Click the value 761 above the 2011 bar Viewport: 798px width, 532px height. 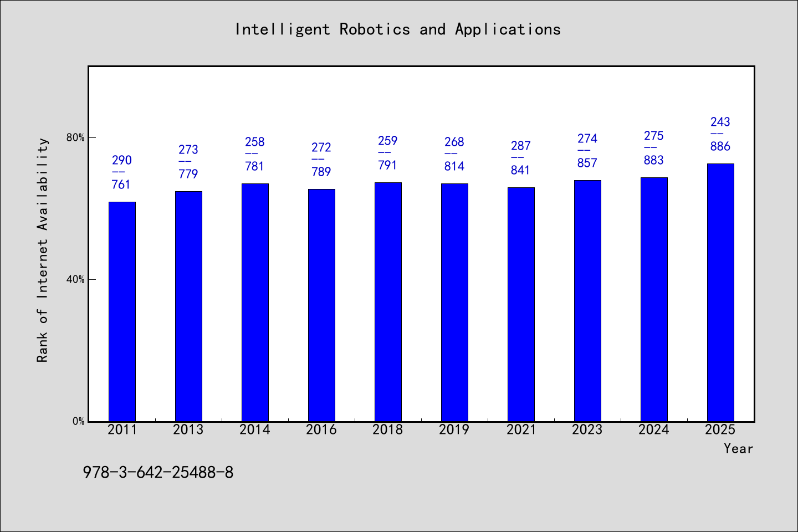pos(122,185)
